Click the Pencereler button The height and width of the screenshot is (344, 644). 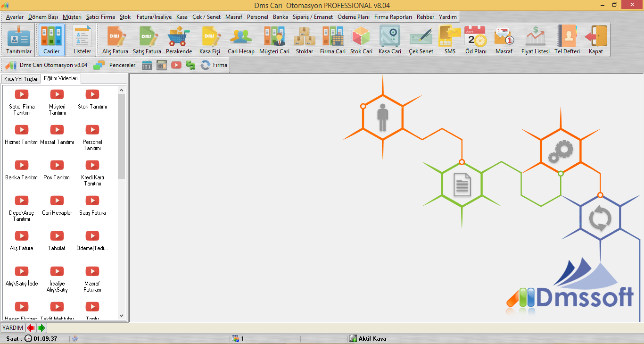coord(116,65)
